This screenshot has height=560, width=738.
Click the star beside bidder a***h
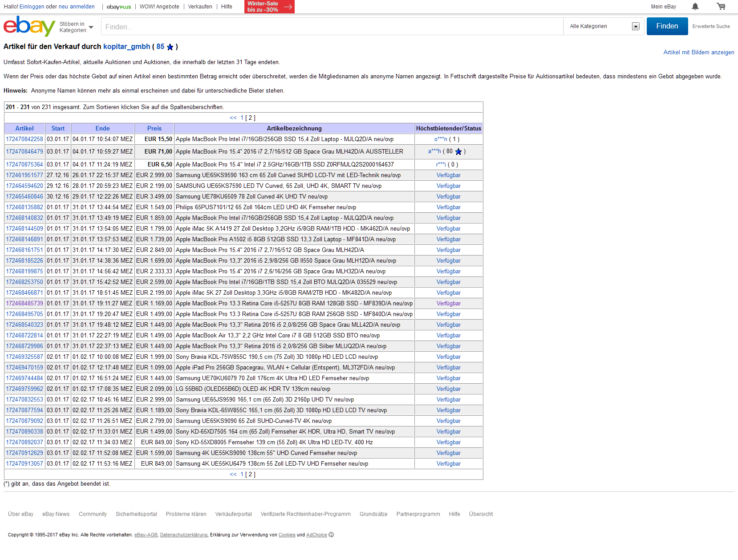click(x=458, y=152)
